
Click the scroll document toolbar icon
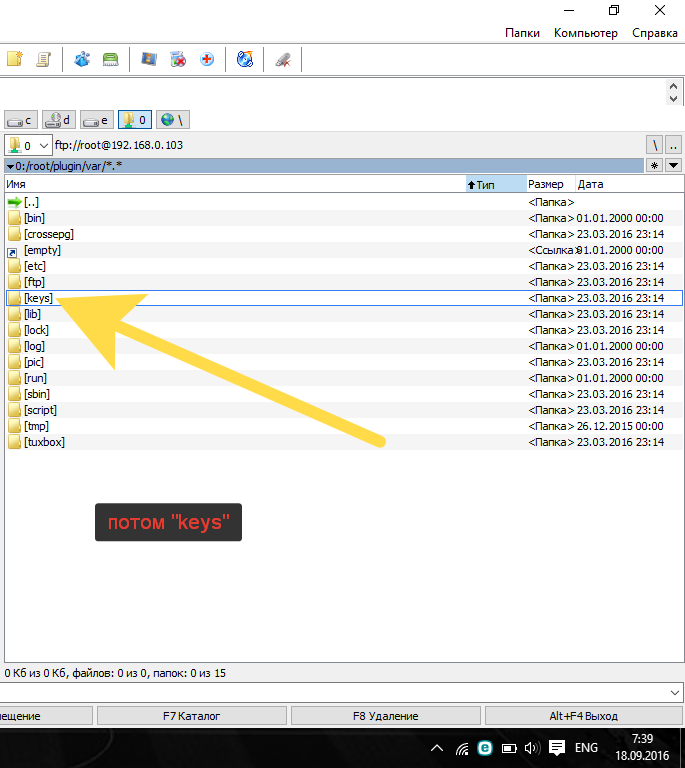click(43, 60)
